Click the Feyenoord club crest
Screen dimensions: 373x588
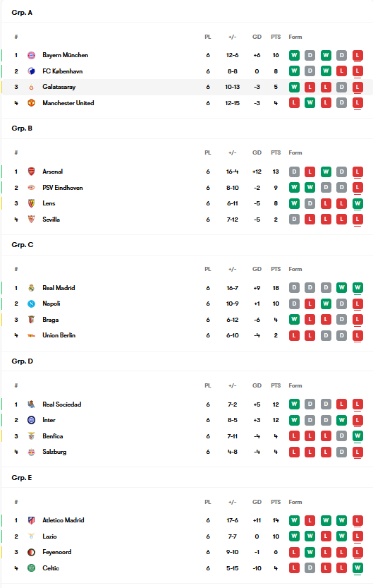tap(32, 552)
